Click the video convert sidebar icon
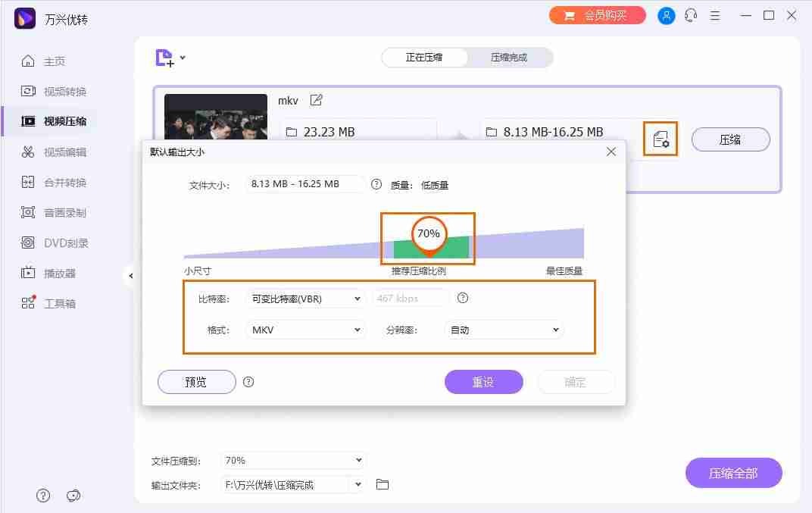The width and height of the screenshot is (812, 513). (28, 91)
